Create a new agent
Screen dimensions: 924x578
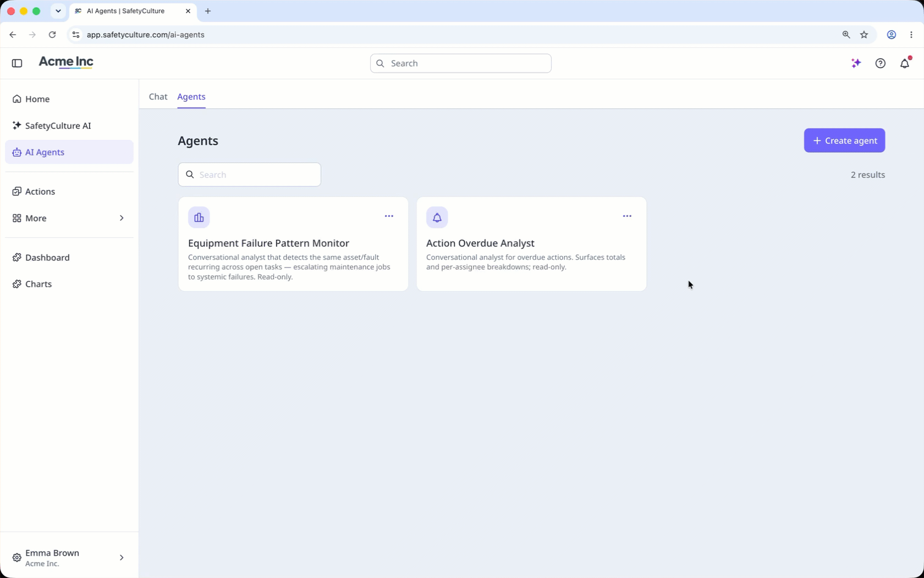click(844, 141)
